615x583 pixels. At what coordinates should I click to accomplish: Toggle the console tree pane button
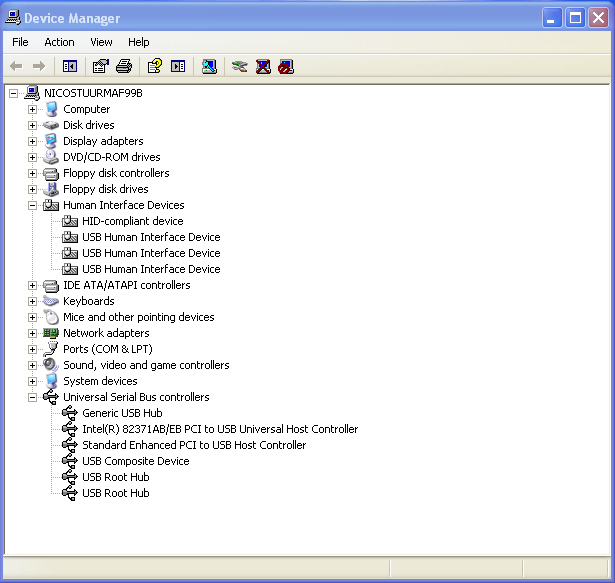tap(70, 66)
